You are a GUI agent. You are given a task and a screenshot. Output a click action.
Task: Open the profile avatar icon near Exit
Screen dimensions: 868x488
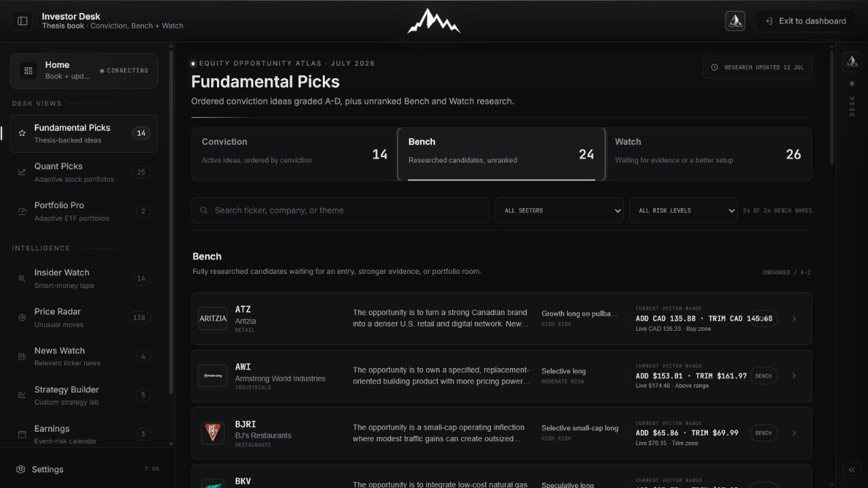click(x=735, y=21)
